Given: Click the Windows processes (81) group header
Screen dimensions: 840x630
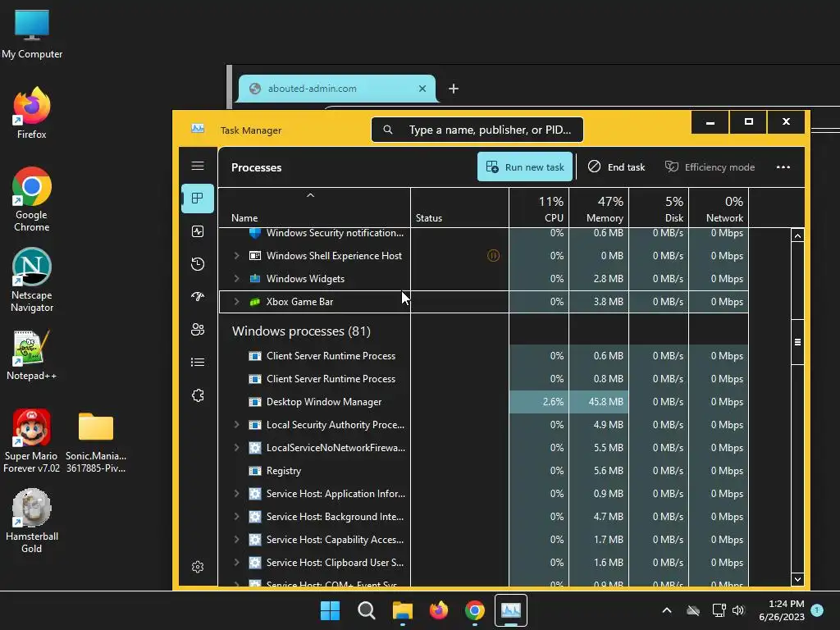Looking at the screenshot, I should point(301,331).
